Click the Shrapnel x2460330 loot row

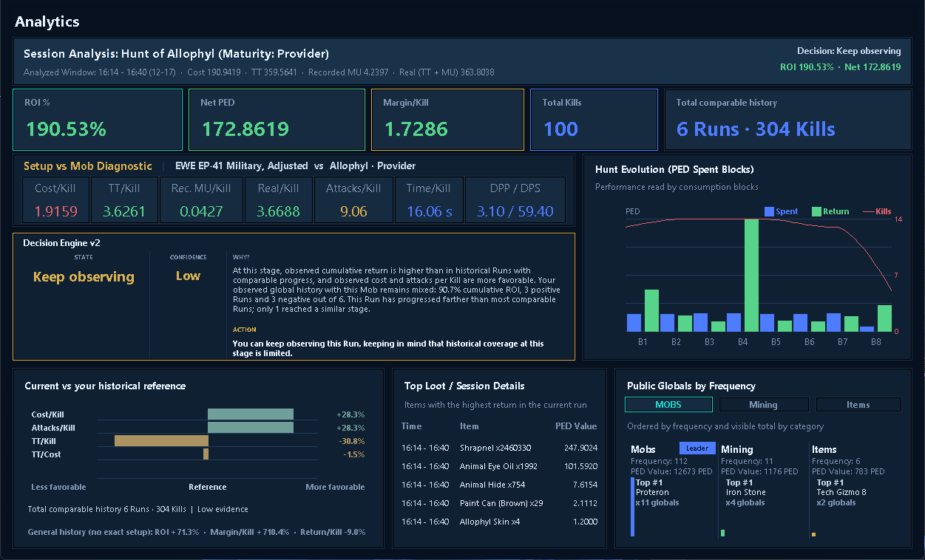click(x=499, y=448)
